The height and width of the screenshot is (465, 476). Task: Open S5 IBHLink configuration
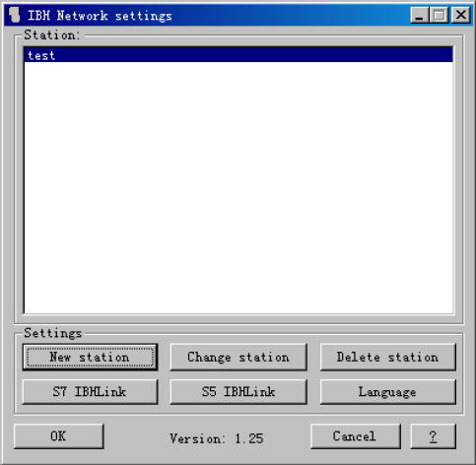pos(238,391)
